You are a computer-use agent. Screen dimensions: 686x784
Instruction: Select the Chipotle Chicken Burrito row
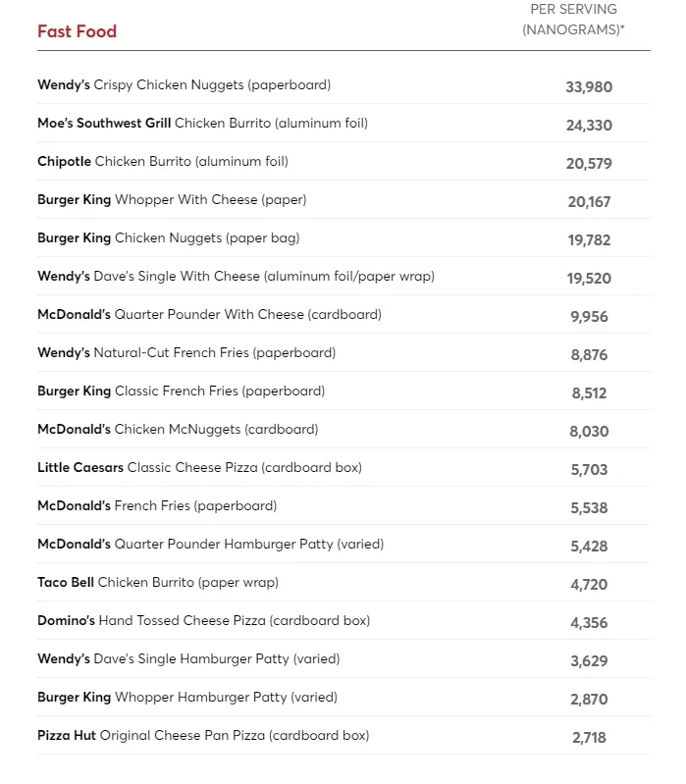click(x=163, y=162)
